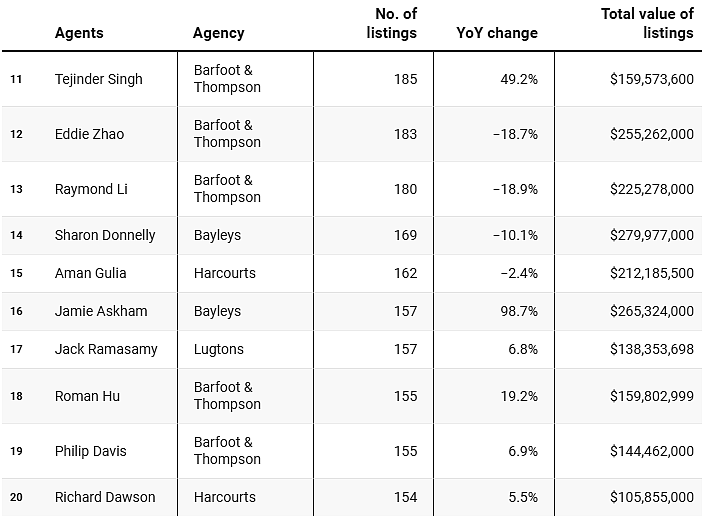
Task: Click Richard Dawson in row 20
Action: coord(105,497)
